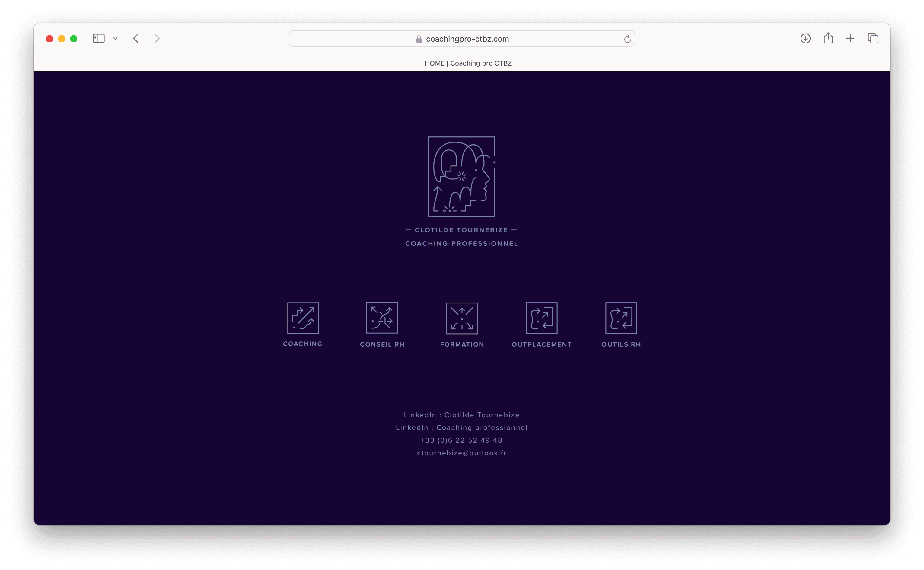The image size is (924, 570).
Task: Go back to the previous page
Action: (135, 38)
